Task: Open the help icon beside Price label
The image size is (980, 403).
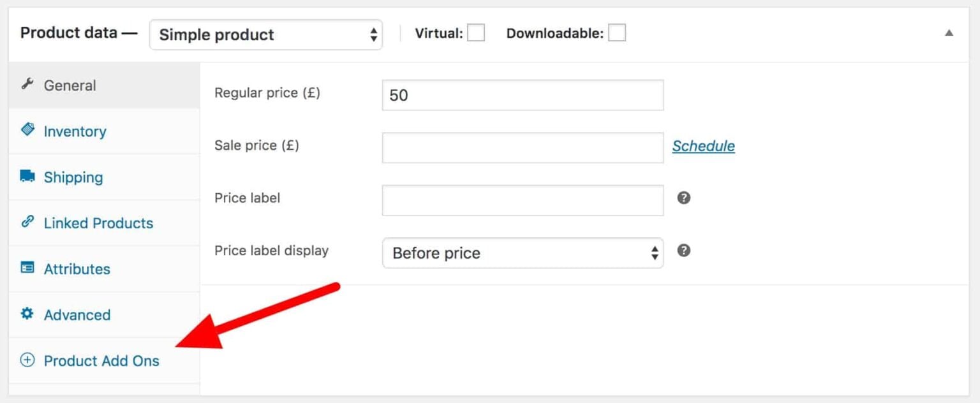Action: 683,198
